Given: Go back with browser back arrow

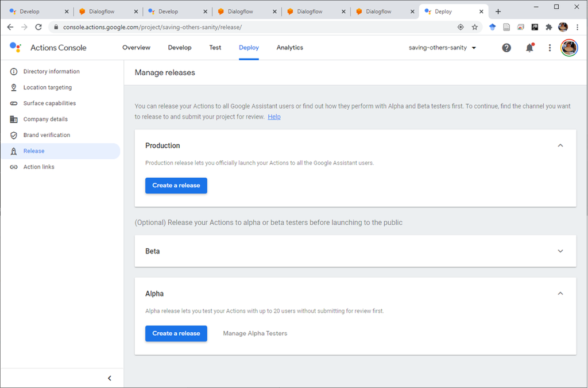Looking at the screenshot, I should (10, 27).
